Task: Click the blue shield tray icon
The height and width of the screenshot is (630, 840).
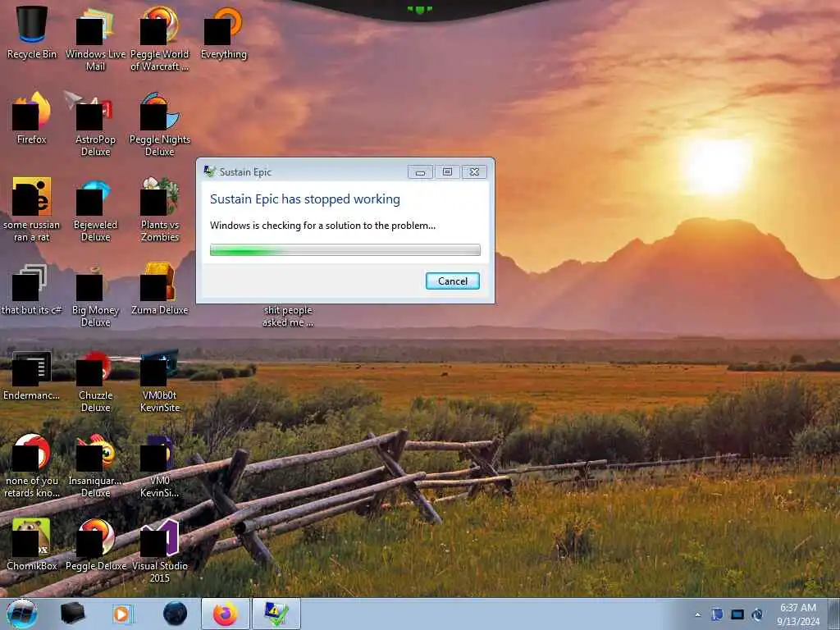Action: pyautogui.click(x=717, y=614)
